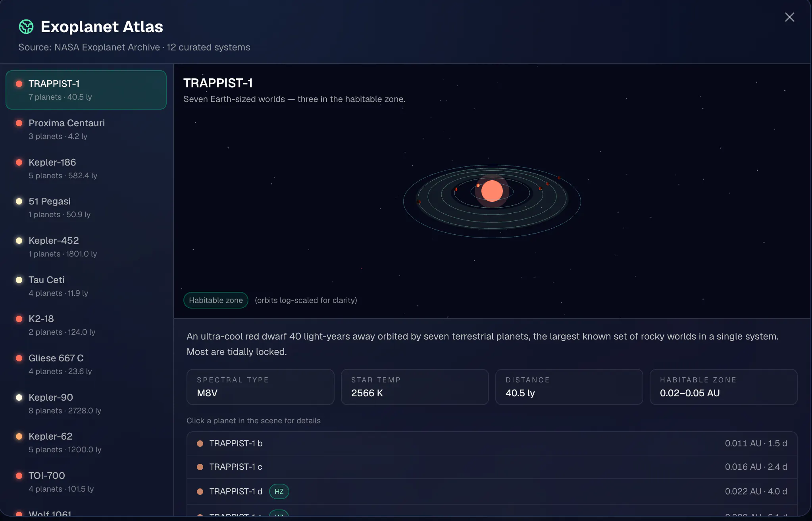The width and height of the screenshot is (812, 521).
Task: Toggle the Habitable zone pill
Action: pos(216,300)
